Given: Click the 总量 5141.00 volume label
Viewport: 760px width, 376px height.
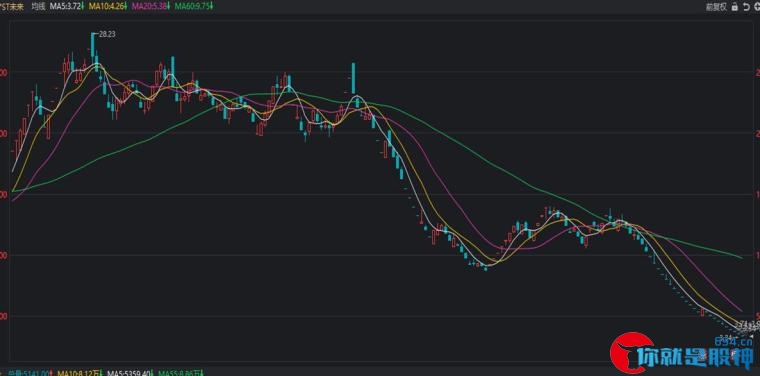Looking at the screenshot, I should click(x=29, y=373).
